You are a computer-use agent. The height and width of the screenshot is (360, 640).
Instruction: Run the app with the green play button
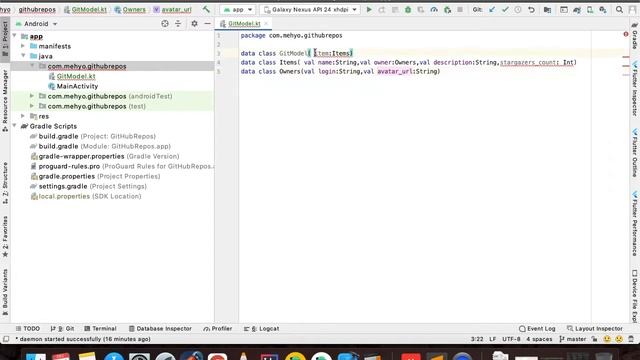369,9
